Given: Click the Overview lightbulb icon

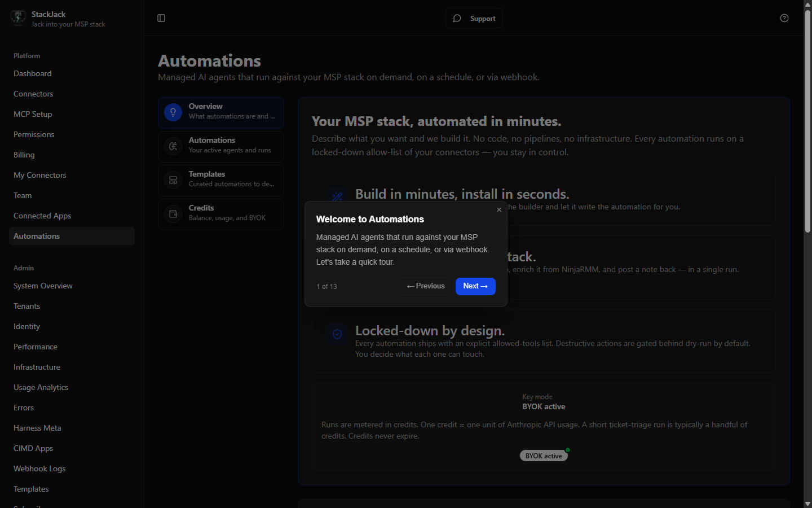Looking at the screenshot, I should point(173,112).
